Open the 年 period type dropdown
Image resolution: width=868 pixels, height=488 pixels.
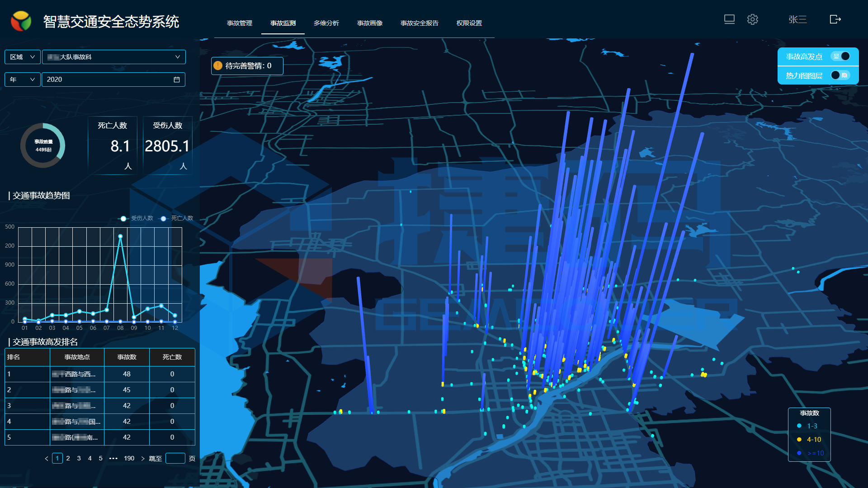(x=22, y=80)
